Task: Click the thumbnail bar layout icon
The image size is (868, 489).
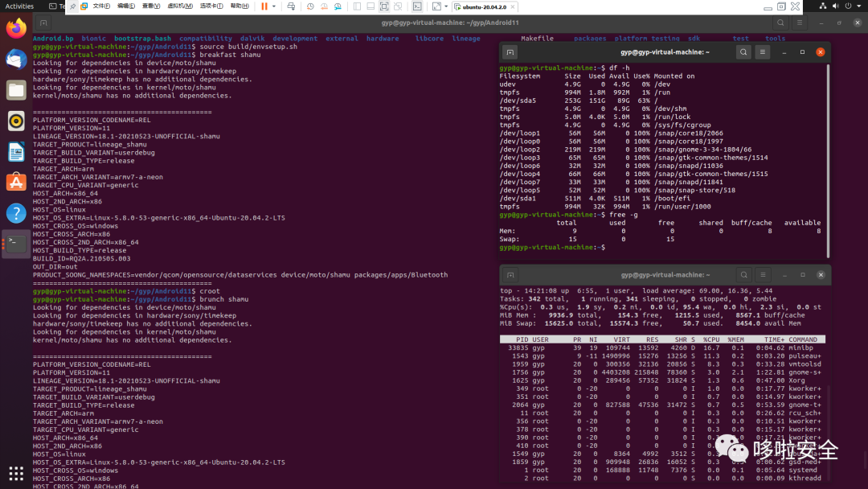Action: [x=371, y=6]
